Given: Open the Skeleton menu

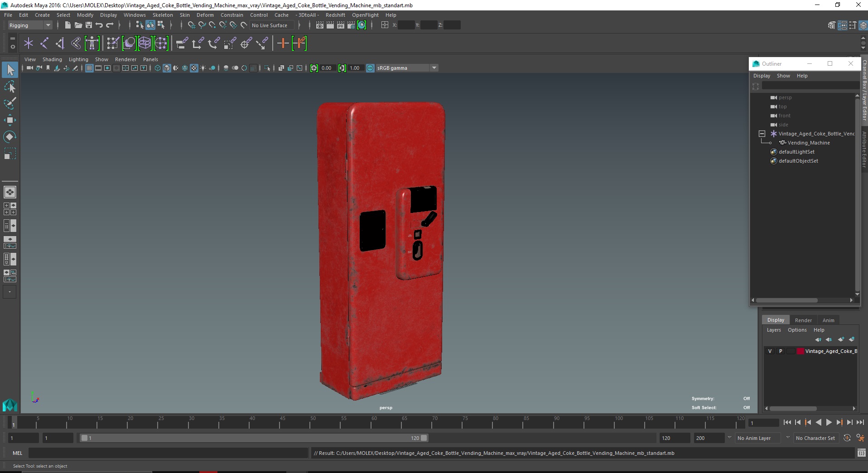Looking at the screenshot, I should click(163, 15).
